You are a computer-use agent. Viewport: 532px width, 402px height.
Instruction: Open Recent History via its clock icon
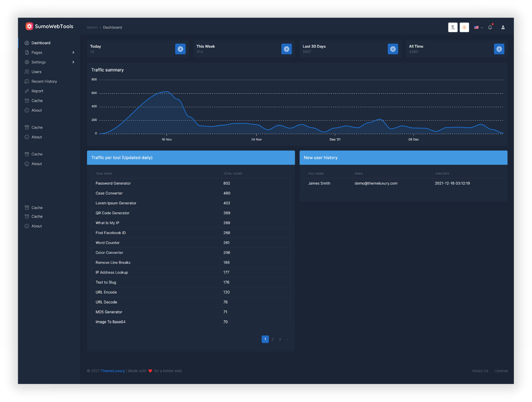[27, 81]
